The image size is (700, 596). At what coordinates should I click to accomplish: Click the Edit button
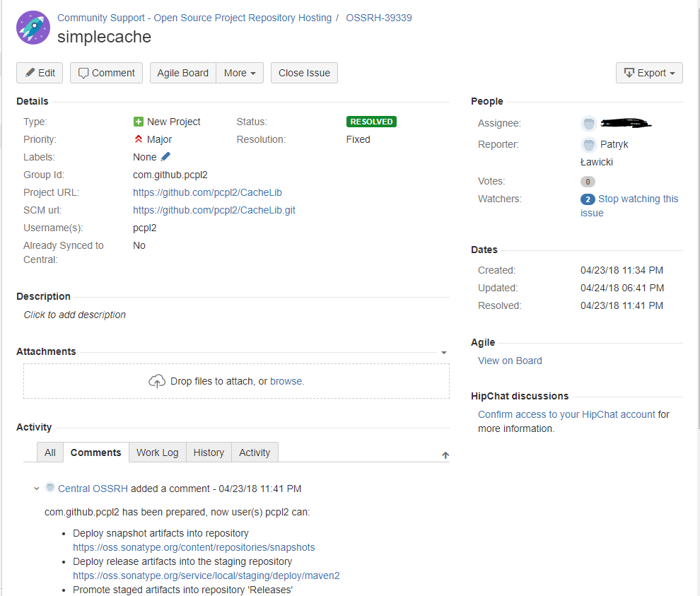click(x=40, y=73)
